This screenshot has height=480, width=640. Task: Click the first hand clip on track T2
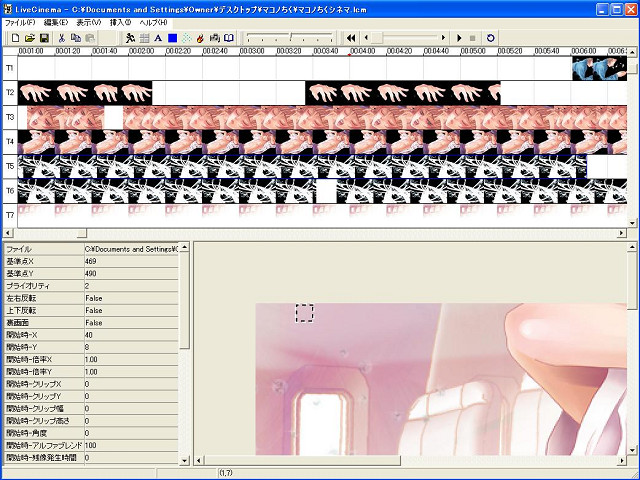[84, 93]
